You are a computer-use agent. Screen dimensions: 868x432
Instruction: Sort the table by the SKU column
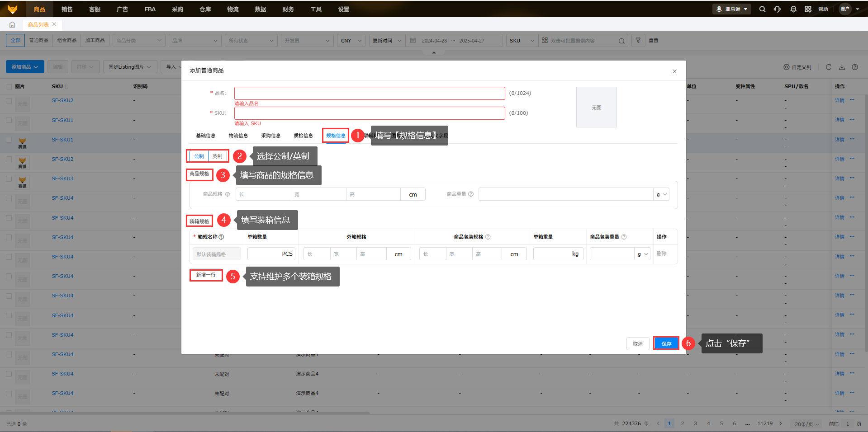66,86
